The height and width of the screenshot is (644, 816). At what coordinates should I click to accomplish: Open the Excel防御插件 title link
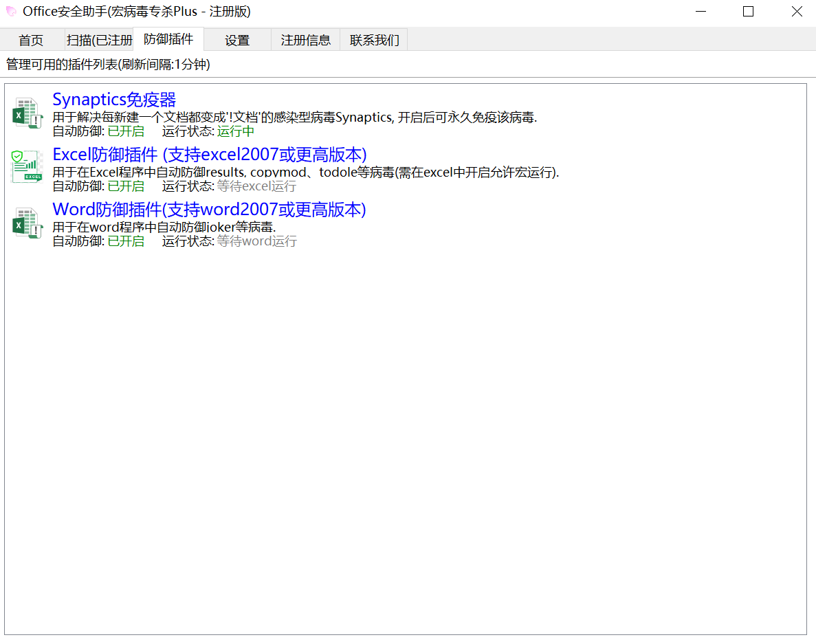point(210,155)
